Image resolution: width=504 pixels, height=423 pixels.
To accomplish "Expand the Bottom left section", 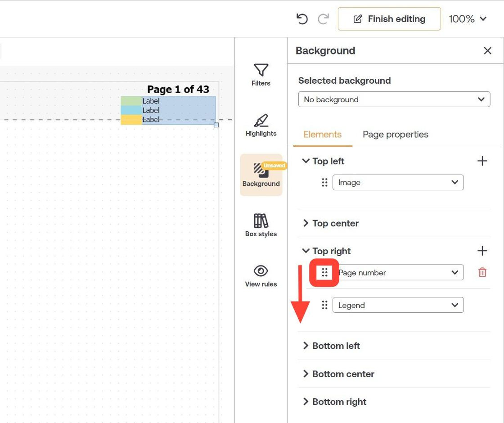I will [x=331, y=346].
